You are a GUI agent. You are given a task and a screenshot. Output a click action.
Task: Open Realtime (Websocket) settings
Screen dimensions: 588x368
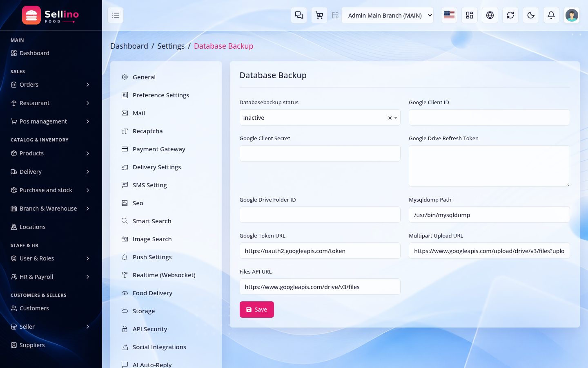166,275
